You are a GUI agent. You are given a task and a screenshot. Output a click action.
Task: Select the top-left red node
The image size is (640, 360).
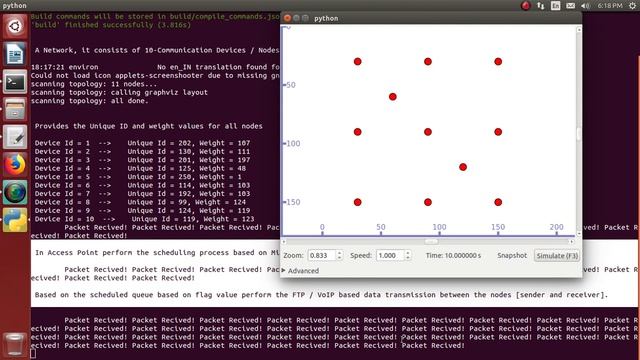(x=358, y=62)
